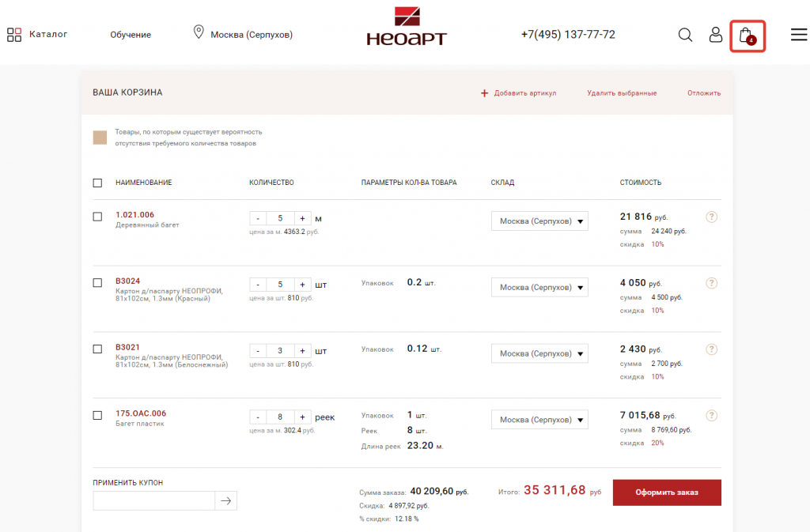This screenshot has width=810, height=532.
Task: Click quantity field of item 1.021.006
Action: (280, 218)
